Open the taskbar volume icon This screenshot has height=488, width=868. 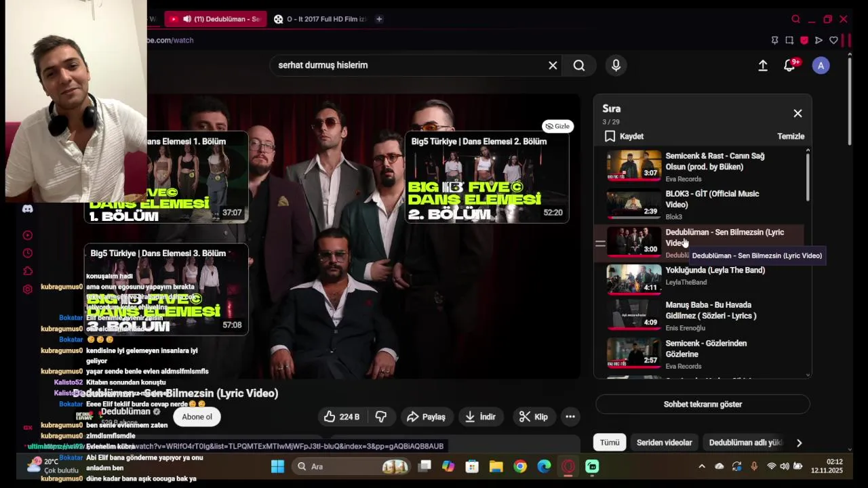785,466
